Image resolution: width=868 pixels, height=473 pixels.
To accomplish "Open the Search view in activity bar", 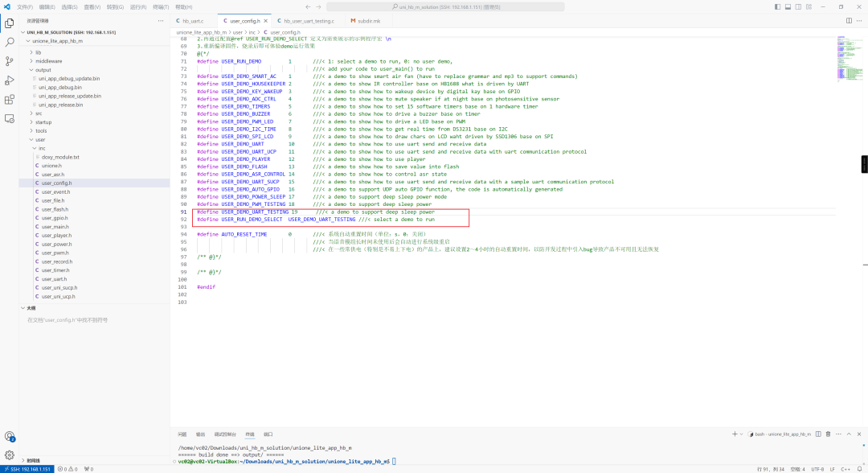I will [10, 42].
